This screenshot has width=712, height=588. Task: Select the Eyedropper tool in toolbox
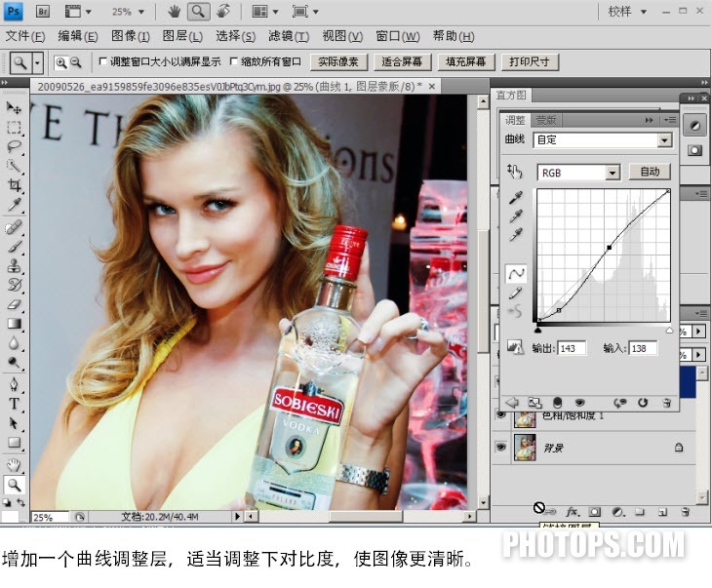tap(14, 205)
